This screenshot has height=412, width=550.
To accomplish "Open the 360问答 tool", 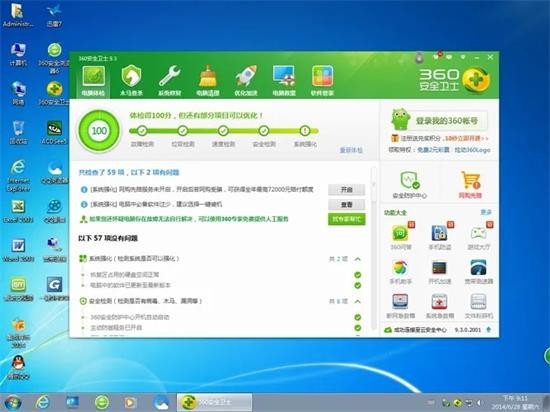I will tap(401, 236).
